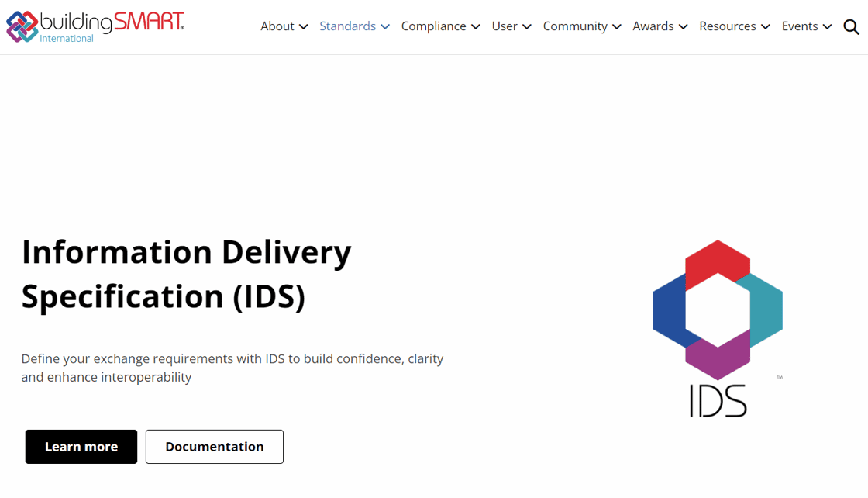Open the Awards menu
This screenshot has height=498, width=868.
(653, 26)
